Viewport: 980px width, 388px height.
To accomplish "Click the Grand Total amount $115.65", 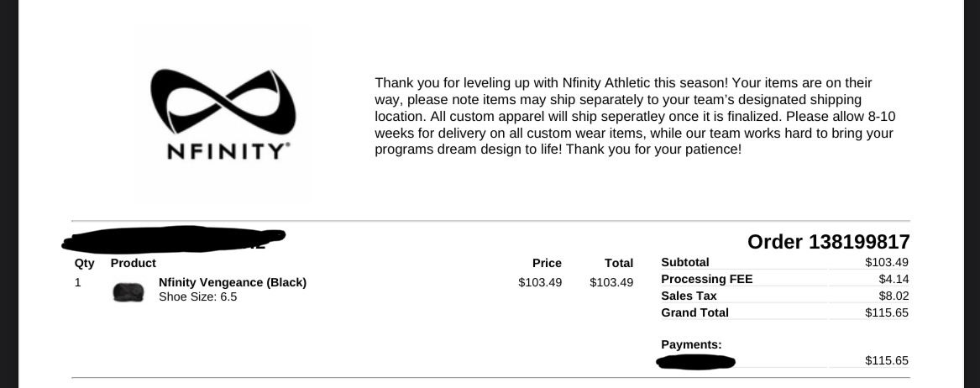I will pos(887,312).
